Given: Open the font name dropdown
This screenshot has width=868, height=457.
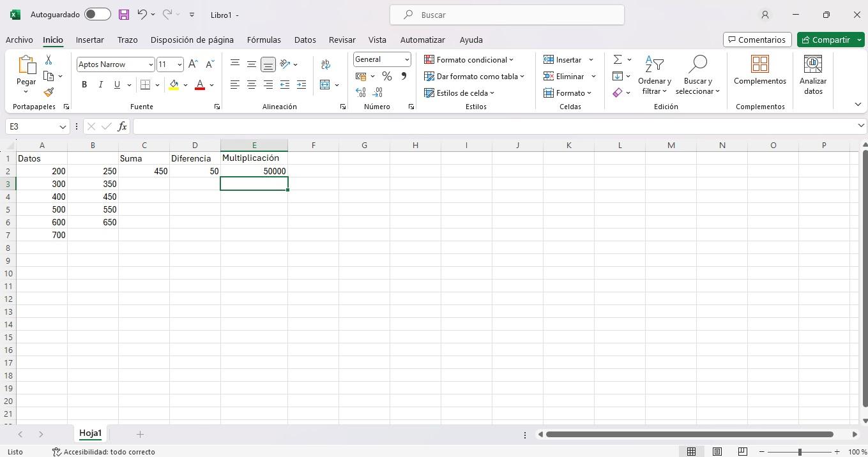Looking at the screenshot, I should coord(151,64).
